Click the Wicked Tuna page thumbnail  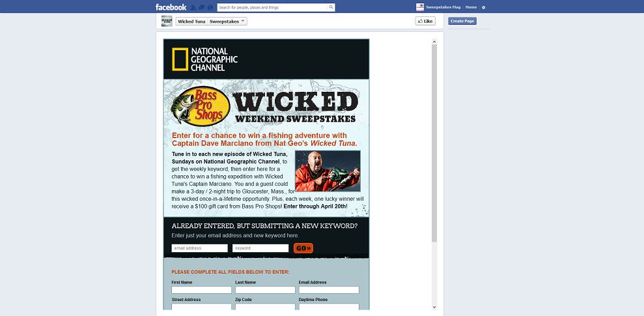tap(167, 21)
